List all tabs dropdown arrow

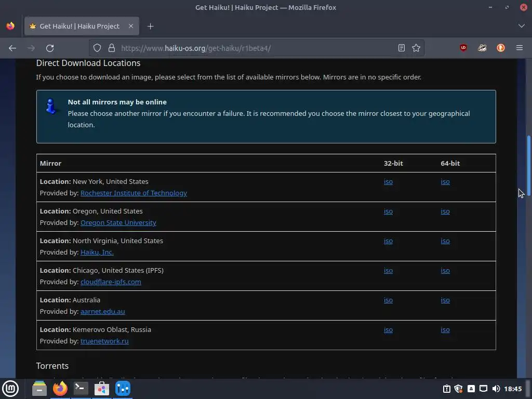pyautogui.click(x=522, y=26)
